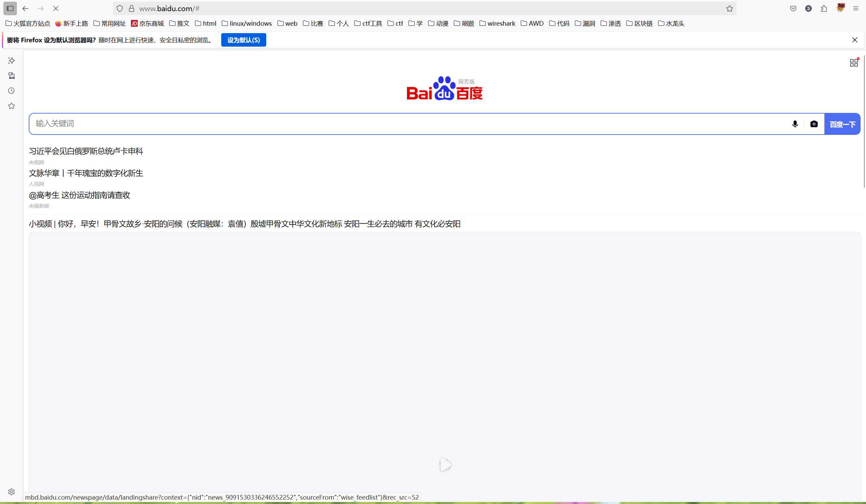Open the grid layout icon on page top-right
Screen dimensions: 866x504
[x=853, y=63]
